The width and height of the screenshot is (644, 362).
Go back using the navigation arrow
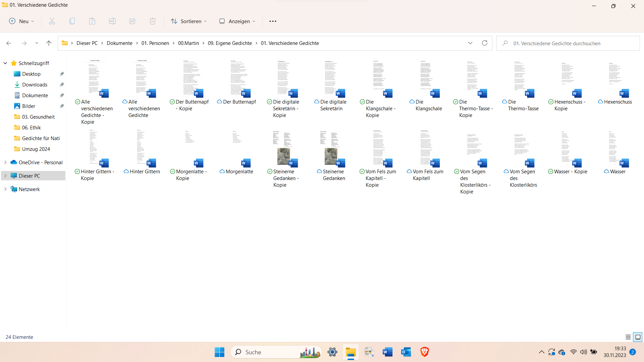point(9,43)
